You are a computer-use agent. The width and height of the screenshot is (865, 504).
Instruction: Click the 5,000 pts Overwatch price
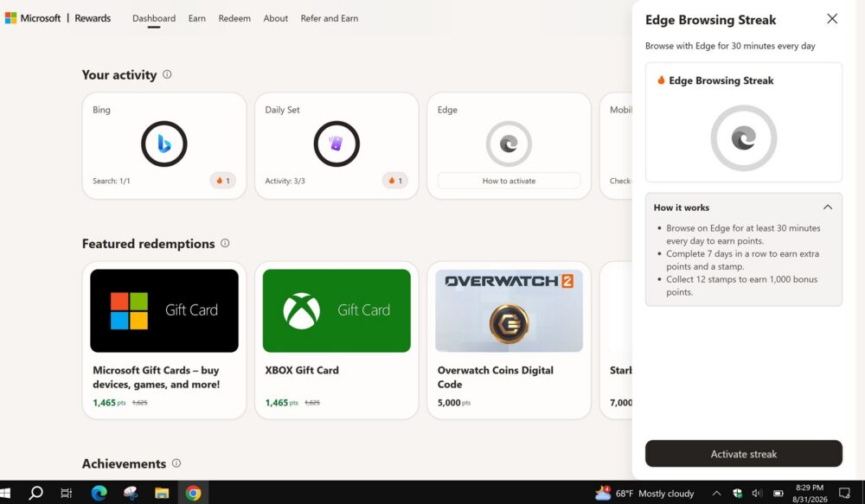[454, 403]
